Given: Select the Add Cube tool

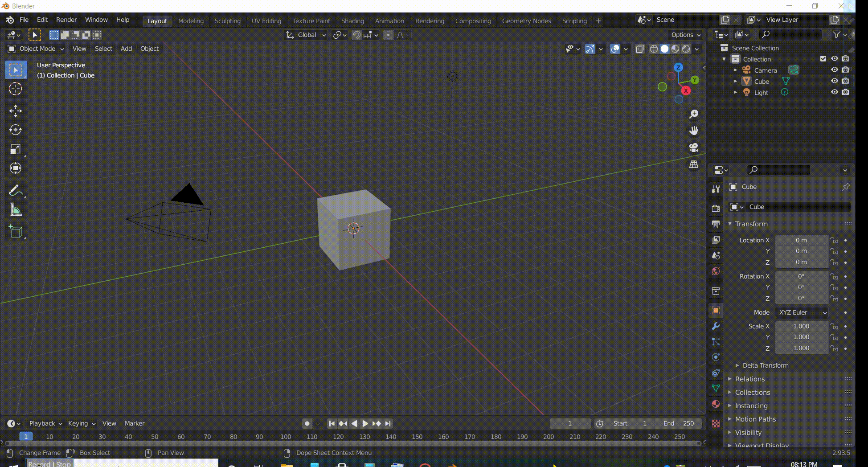Looking at the screenshot, I should pos(16,231).
